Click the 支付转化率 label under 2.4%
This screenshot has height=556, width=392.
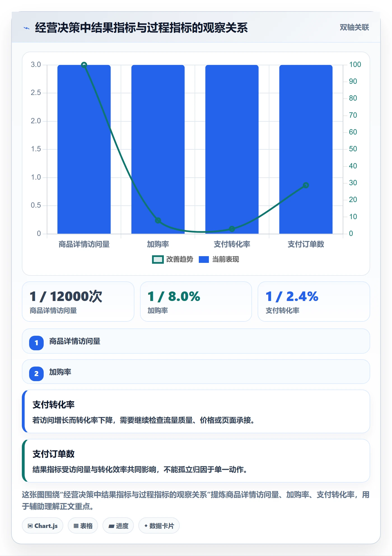(x=283, y=311)
